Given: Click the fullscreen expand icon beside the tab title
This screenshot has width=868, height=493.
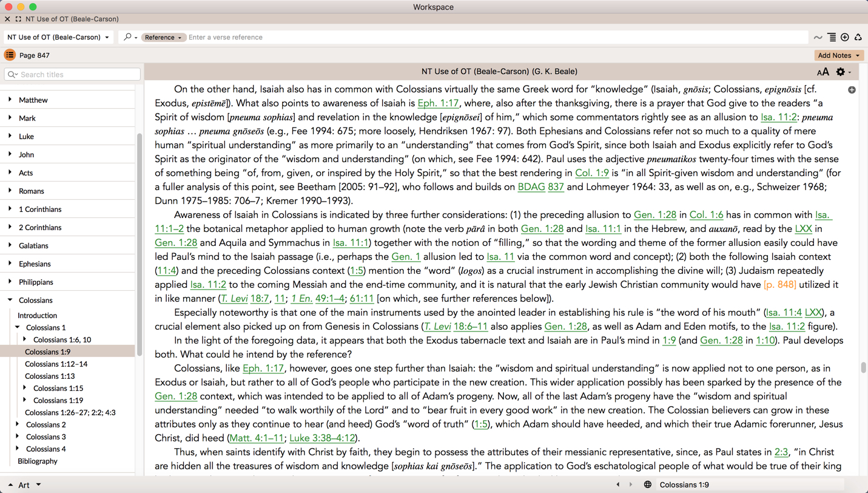Looking at the screenshot, I should 18,19.
